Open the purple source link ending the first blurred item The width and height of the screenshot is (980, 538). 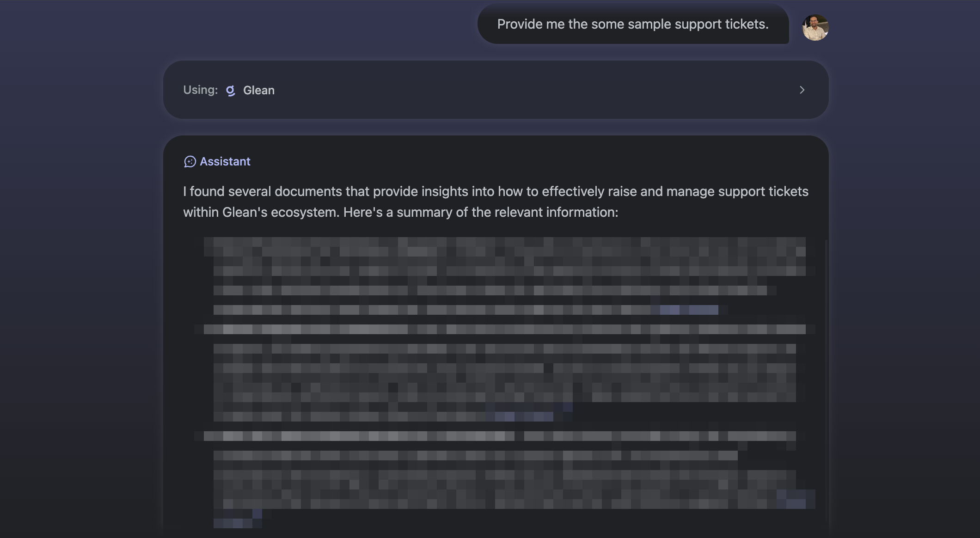click(x=689, y=310)
